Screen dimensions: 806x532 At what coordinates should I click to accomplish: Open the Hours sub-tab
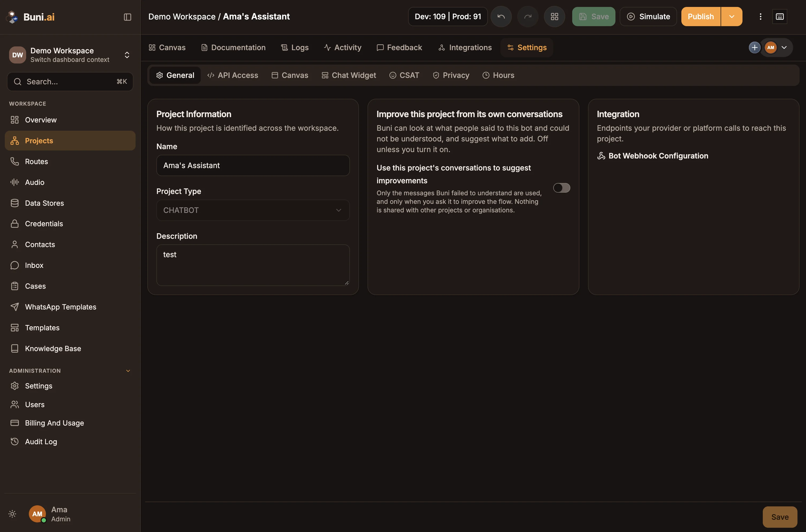pyautogui.click(x=499, y=75)
